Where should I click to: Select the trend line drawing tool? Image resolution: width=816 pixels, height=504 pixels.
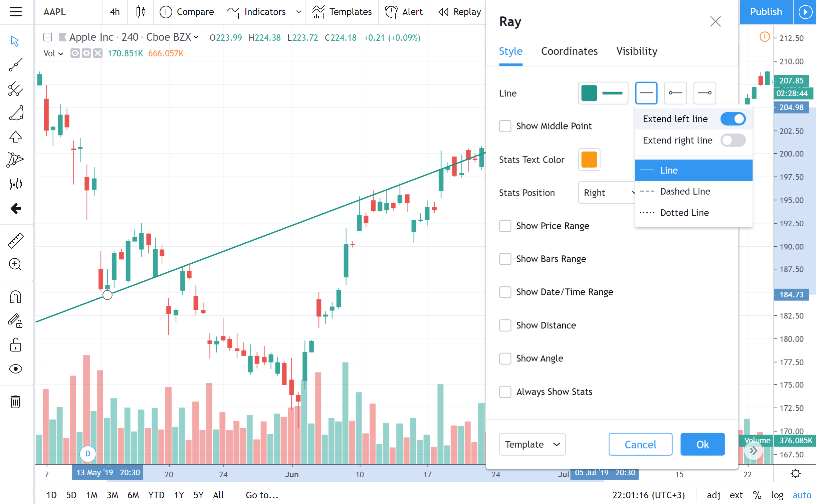(x=16, y=65)
